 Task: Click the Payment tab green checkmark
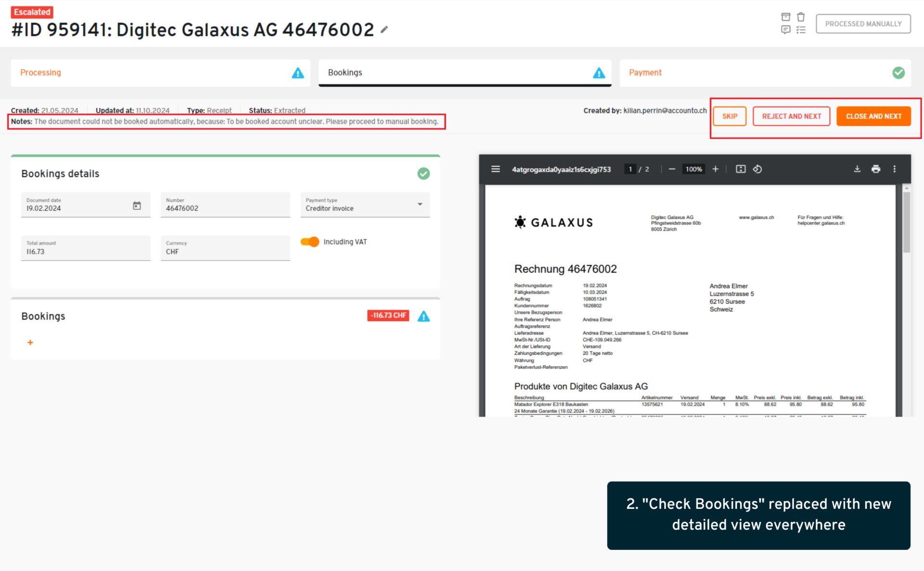pyautogui.click(x=898, y=73)
